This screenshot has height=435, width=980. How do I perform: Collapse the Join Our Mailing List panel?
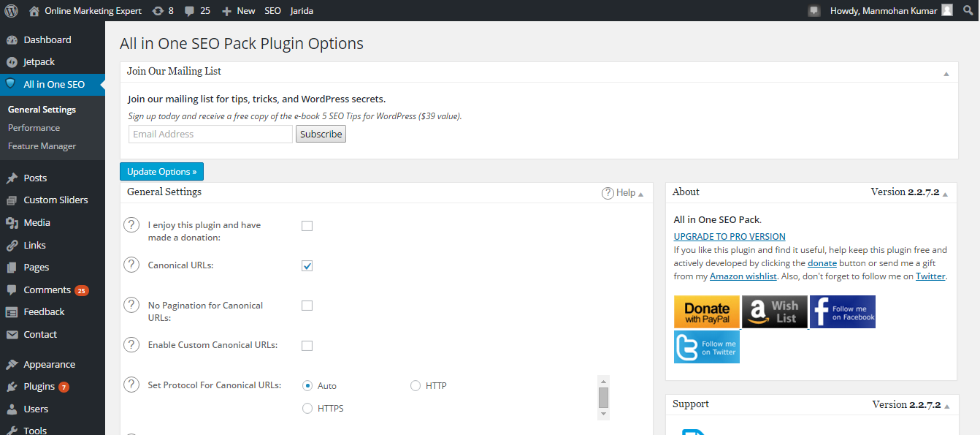point(946,73)
